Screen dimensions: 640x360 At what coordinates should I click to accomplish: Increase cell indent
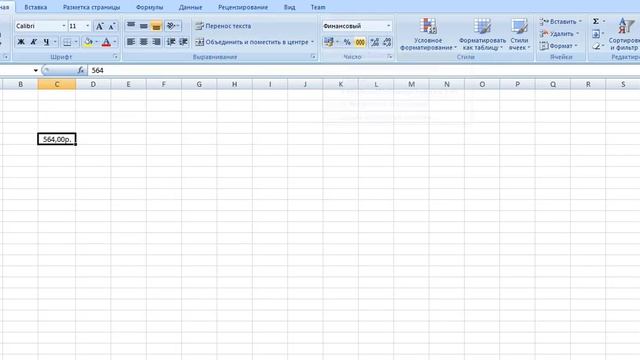pyautogui.click(x=183, y=42)
